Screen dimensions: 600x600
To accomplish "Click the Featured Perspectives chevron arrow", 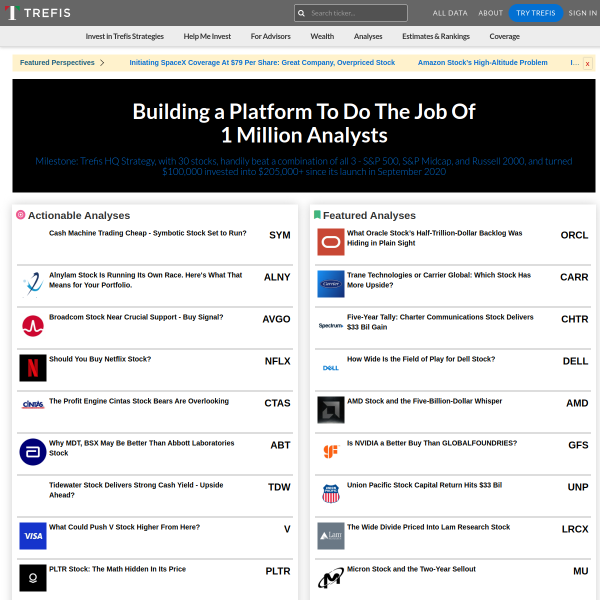I will [102, 62].
